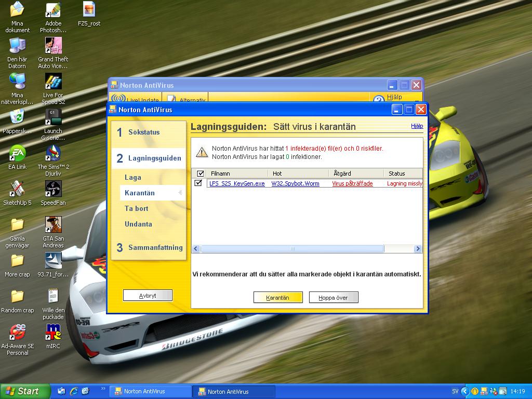Open Internet Explorer from quick launch
Viewport: 532px width, 399px height.
point(74,391)
